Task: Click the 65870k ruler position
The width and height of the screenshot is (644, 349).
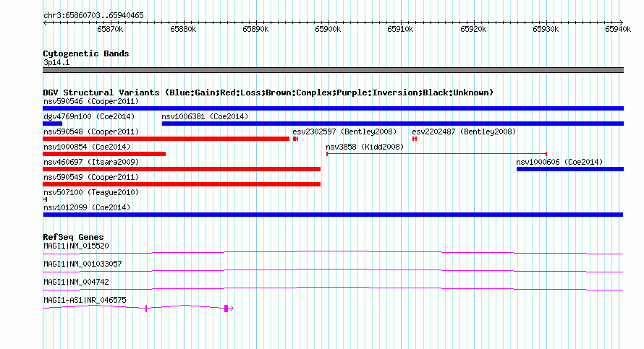Action: [110, 29]
